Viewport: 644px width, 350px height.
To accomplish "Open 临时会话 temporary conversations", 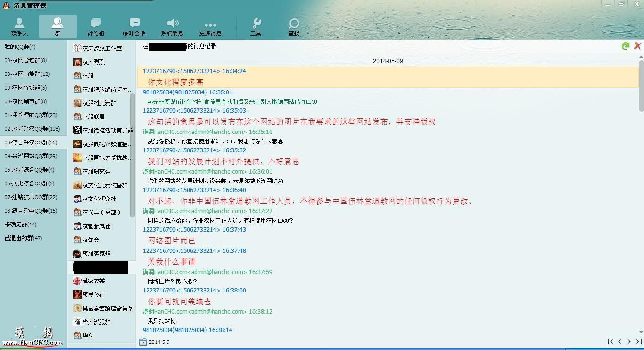I will (x=134, y=27).
